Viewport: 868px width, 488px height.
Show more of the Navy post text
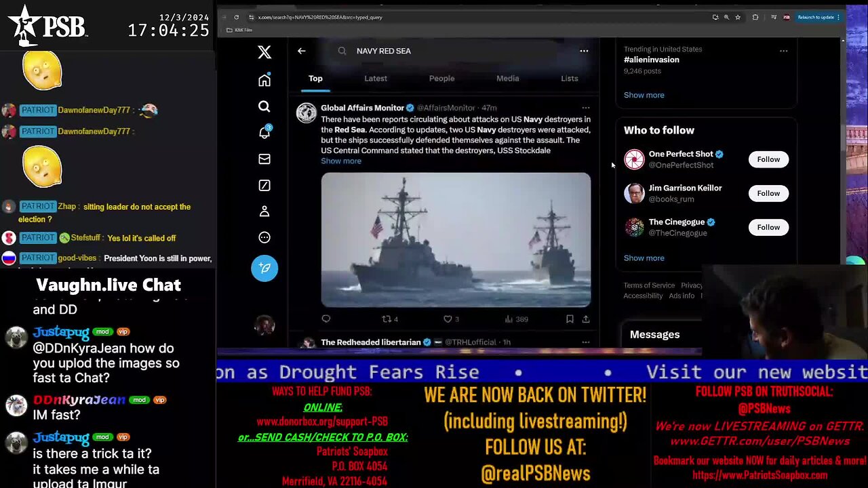[341, 161]
